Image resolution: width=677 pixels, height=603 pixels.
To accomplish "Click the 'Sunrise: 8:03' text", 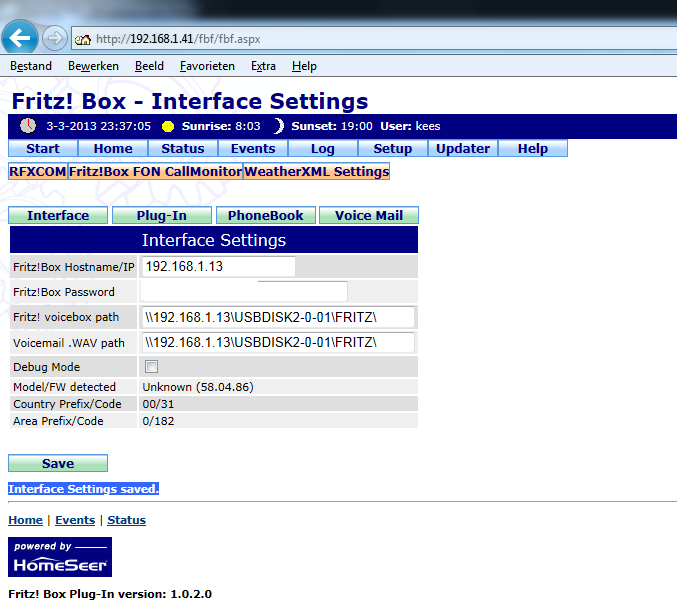I will coord(221,126).
